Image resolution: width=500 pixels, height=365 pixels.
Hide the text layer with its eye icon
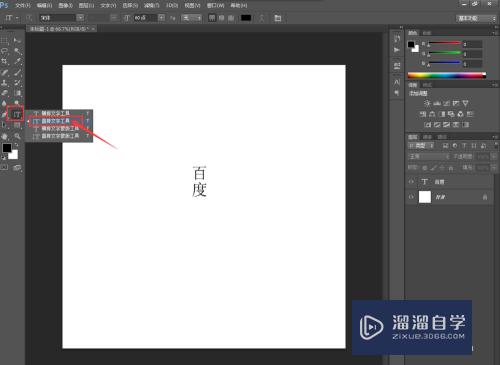411,182
